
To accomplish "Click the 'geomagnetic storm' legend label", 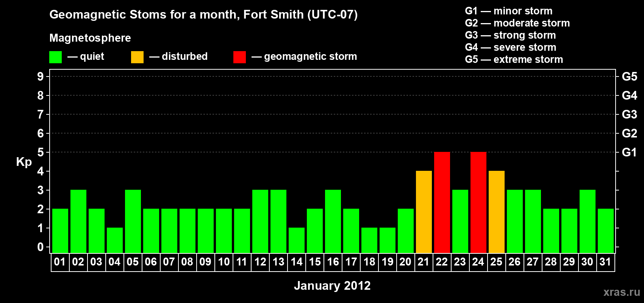I will (311, 56).
